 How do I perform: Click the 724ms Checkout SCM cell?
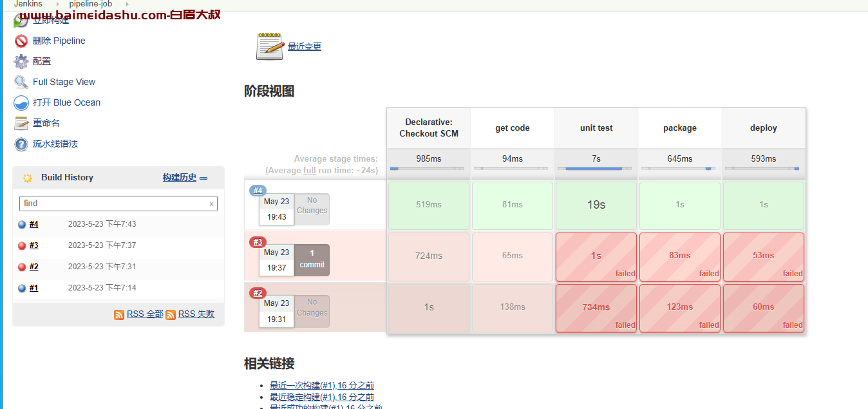click(x=429, y=256)
